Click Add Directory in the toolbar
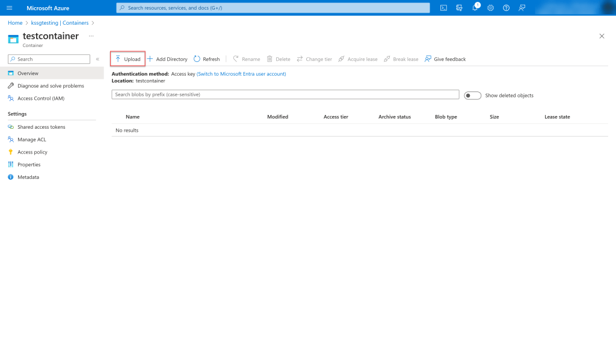This screenshot has height=364, width=616. pos(167,59)
